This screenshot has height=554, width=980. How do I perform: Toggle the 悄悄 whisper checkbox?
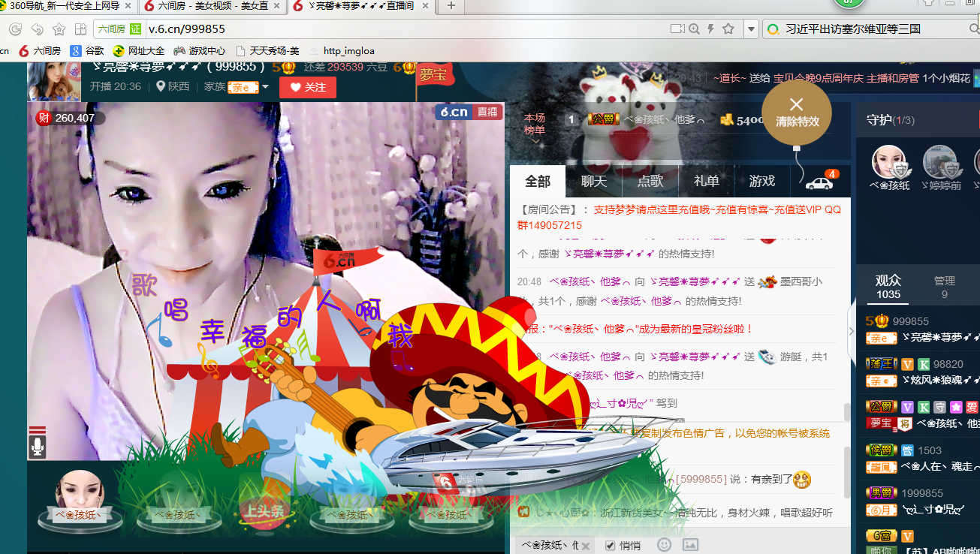pos(610,546)
